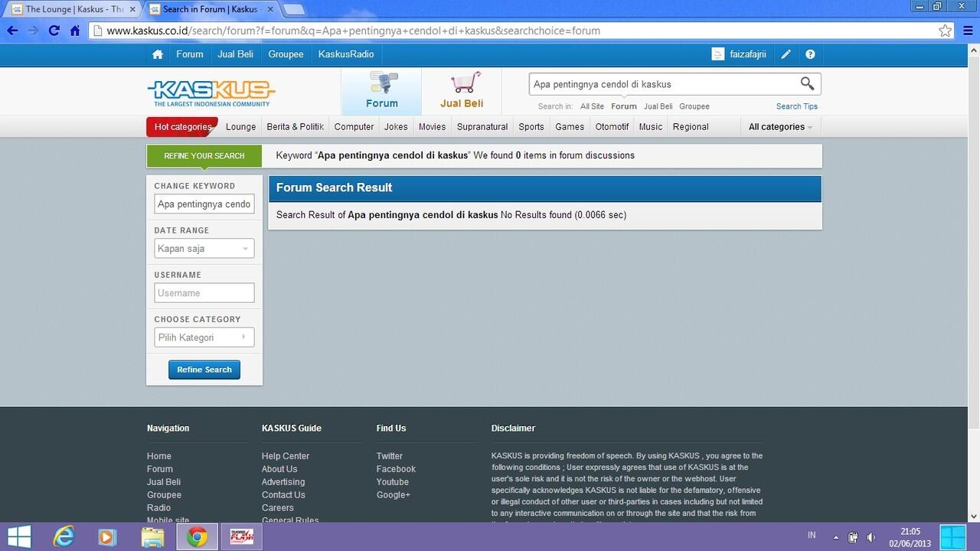Viewport: 980px width, 551px height.
Task: Click the magnifier search icon
Action: pos(807,83)
